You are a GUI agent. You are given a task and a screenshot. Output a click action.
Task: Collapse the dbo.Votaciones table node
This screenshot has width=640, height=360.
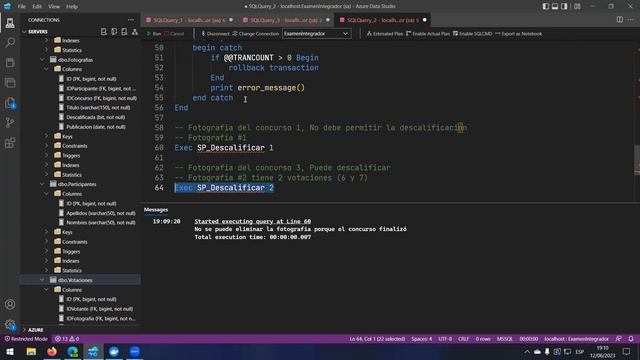click(42, 280)
